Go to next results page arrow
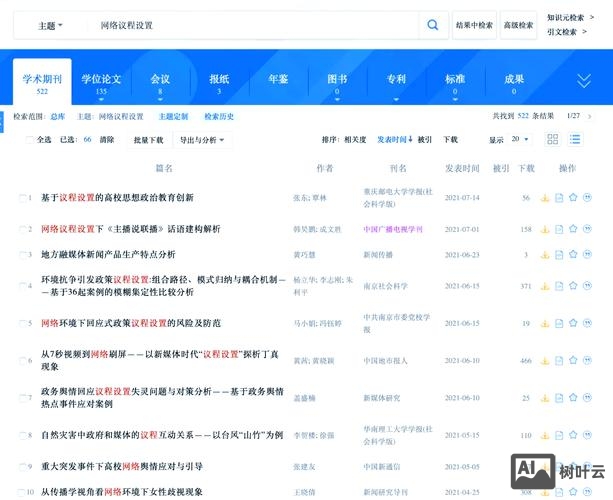Screen dimensions: 613x500 click(x=590, y=116)
